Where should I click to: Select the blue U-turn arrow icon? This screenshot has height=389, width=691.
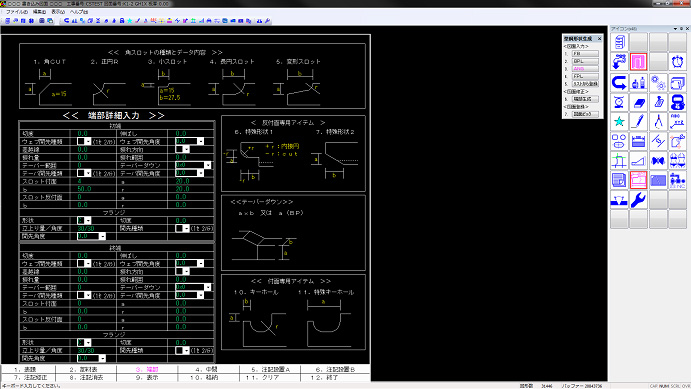pos(619,83)
